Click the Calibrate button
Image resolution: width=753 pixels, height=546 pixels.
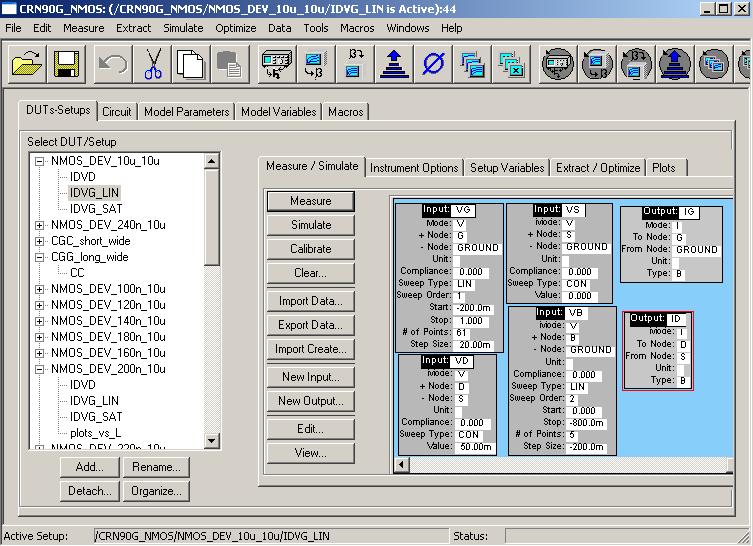pyautogui.click(x=311, y=249)
